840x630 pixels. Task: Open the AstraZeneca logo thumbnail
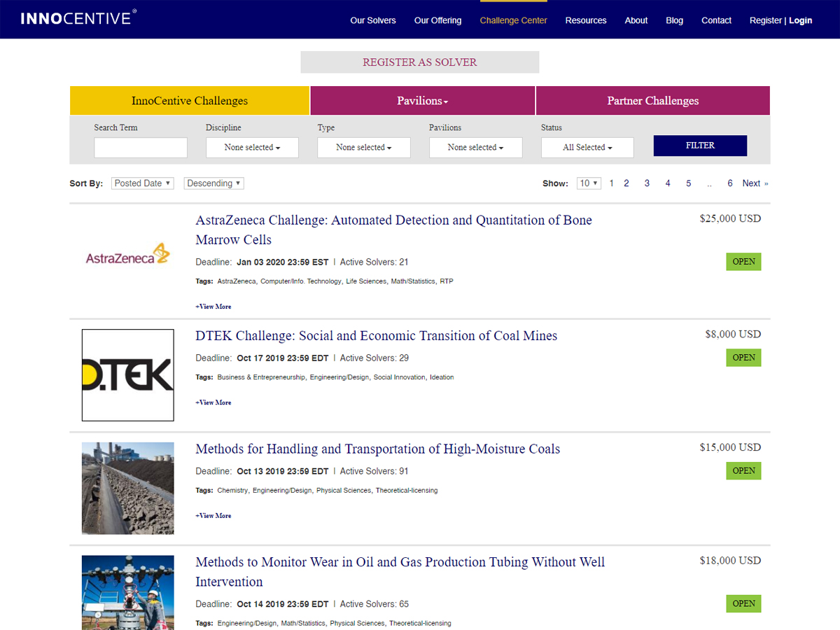(x=127, y=254)
